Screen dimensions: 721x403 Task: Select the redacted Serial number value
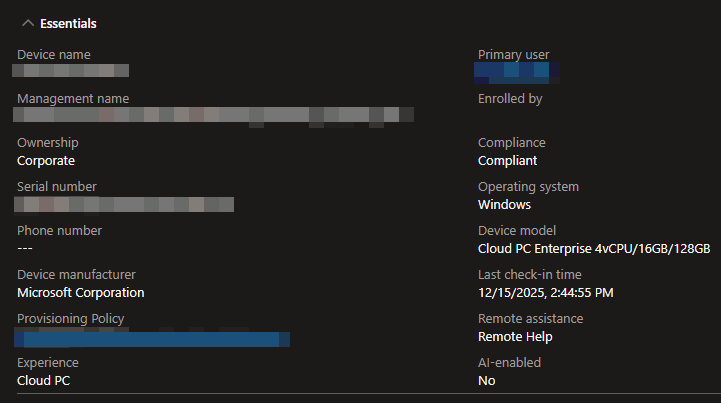click(x=125, y=204)
